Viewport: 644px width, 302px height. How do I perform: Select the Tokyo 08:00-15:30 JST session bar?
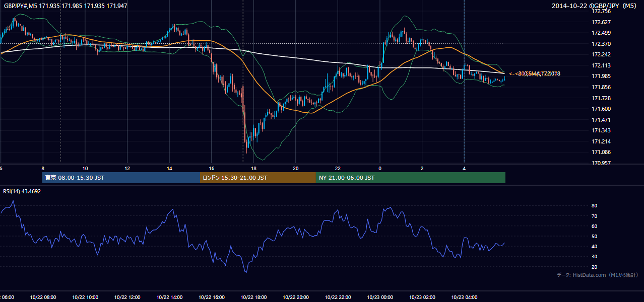click(x=121, y=178)
